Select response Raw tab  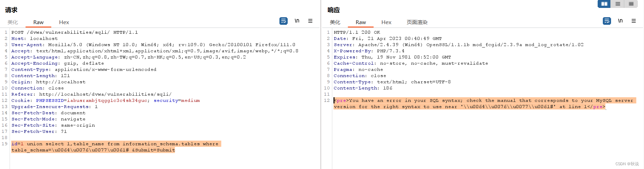(361, 22)
